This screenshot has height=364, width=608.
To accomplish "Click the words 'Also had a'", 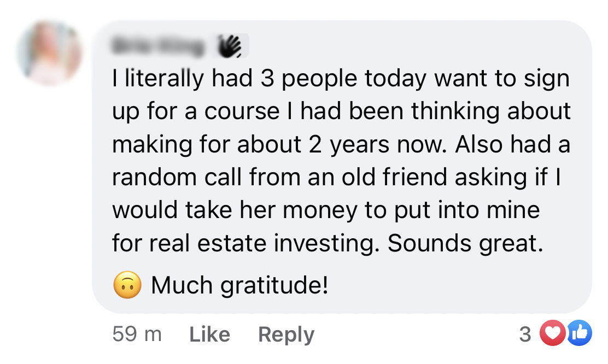I will (513, 144).
